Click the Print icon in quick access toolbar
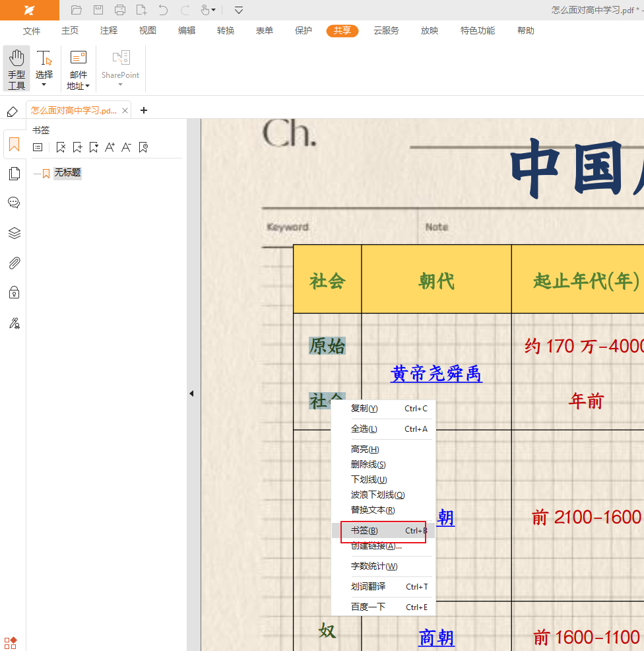The image size is (644, 651). coord(119,10)
